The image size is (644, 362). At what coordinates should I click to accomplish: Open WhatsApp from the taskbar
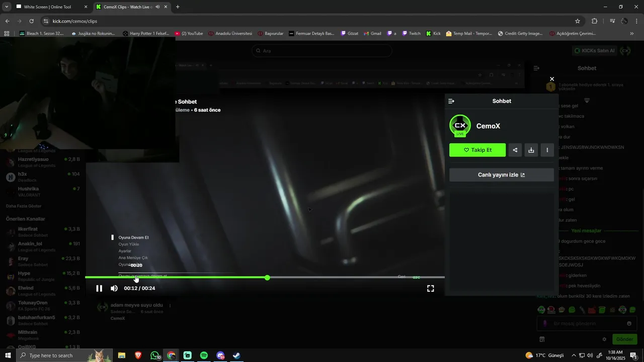(x=155, y=355)
